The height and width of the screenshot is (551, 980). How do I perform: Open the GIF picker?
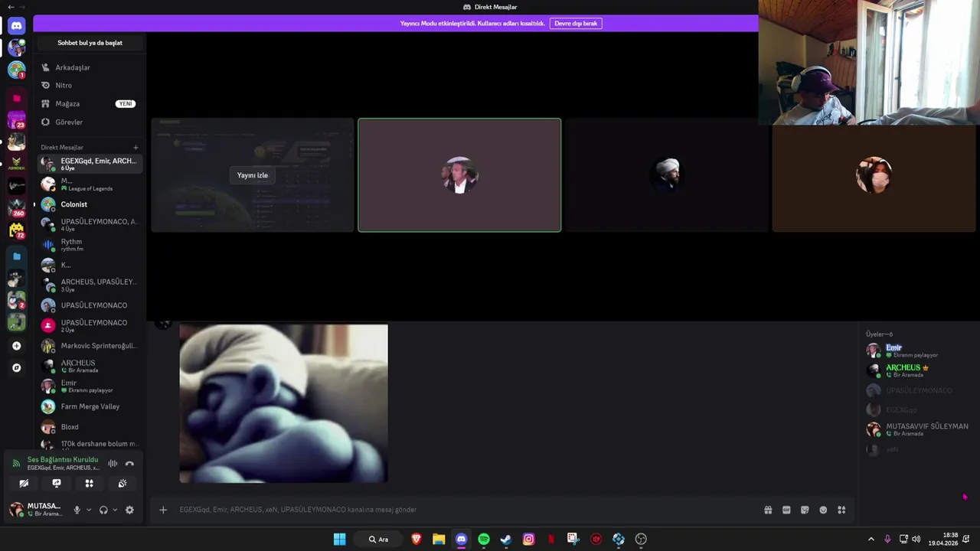pos(786,510)
